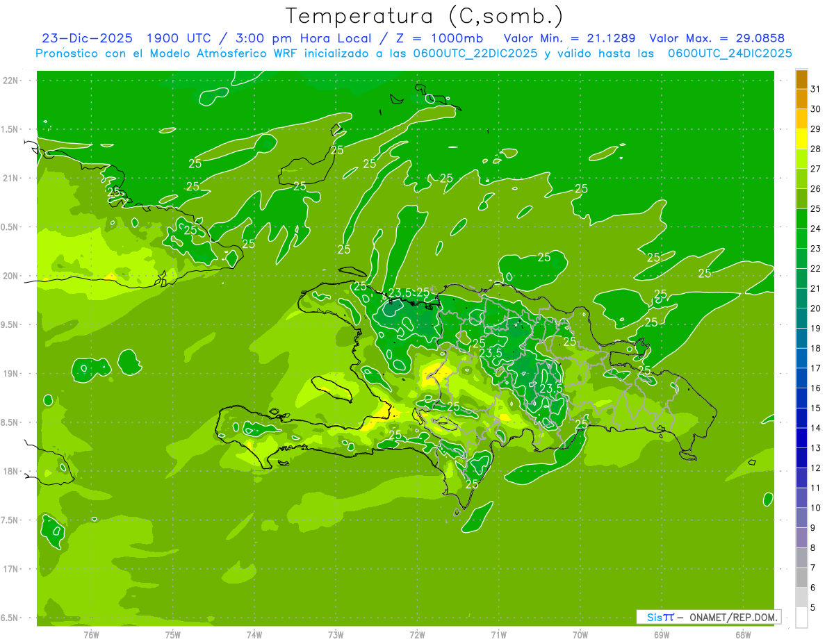The image size is (834, 644).
Task: Click the "21N" latitude label
Action: 10,179
